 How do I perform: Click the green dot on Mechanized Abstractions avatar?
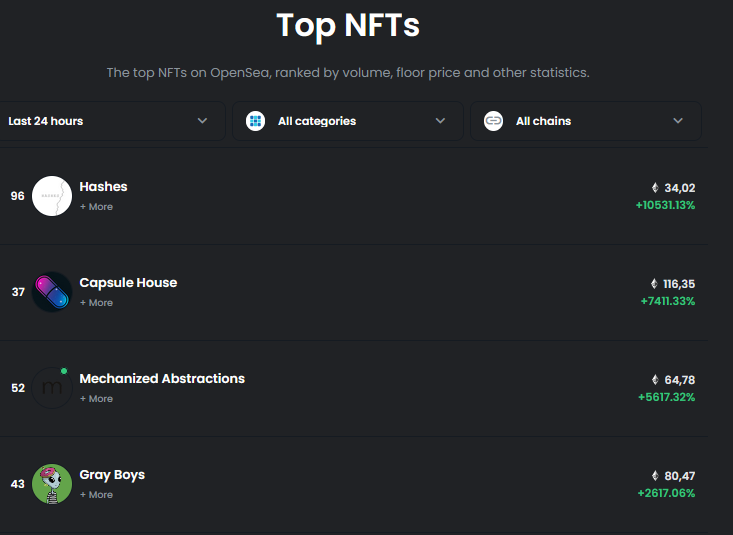pos(64,371)
